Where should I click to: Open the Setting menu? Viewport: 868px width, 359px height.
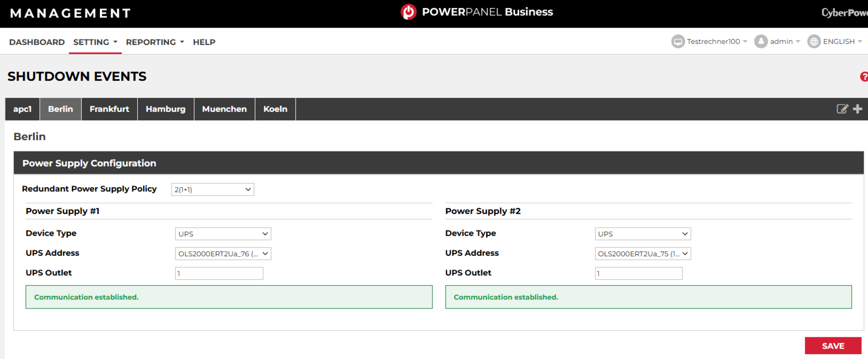pos(95,42)
